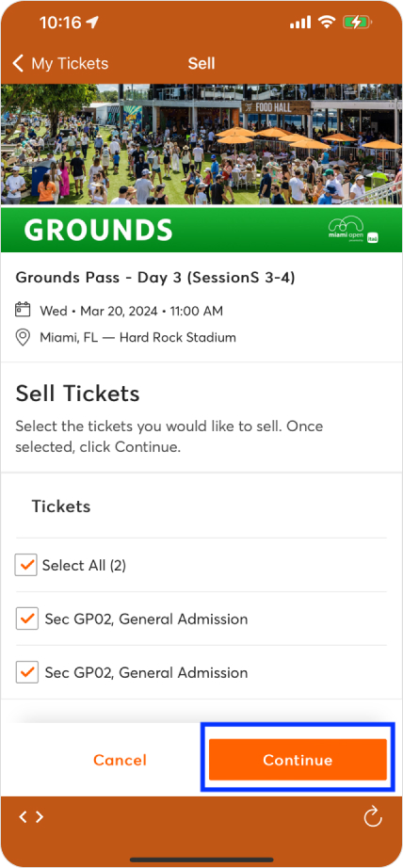
Task: Tap the Tickets section header
Action: [x=61, y=506]
